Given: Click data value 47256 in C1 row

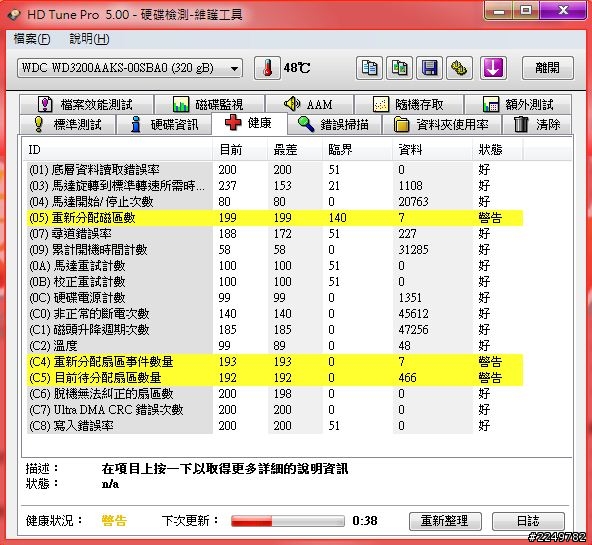Looking at the screenshot, I should click(x=413, y=329).
